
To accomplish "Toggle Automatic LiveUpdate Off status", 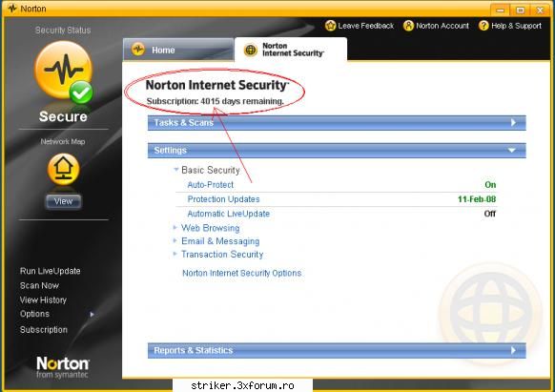I will point(490,214).
